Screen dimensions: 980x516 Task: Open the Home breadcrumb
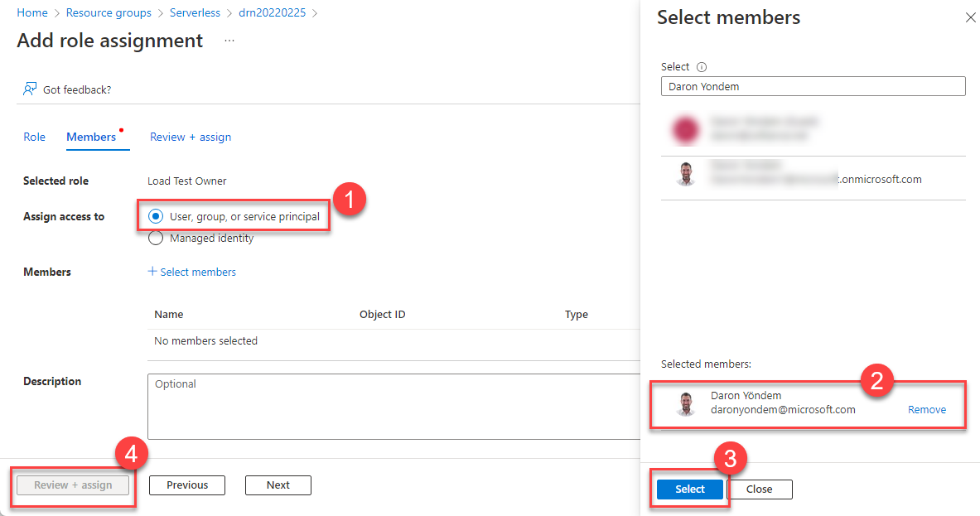pyautogui.click(x=31, y=12)
